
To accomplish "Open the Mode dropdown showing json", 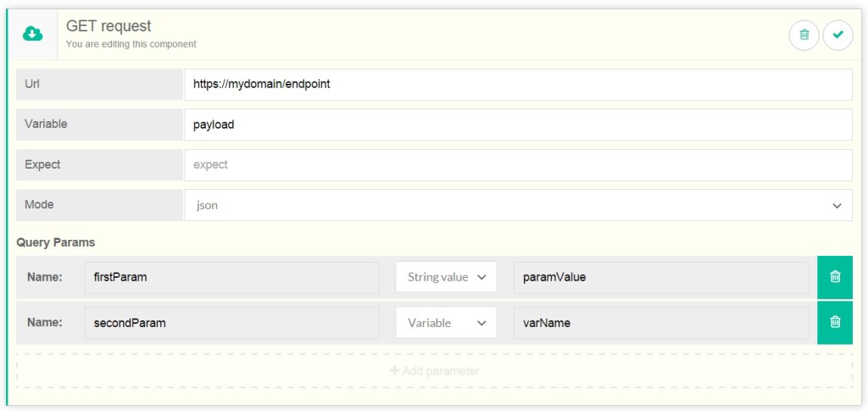I will pyautogui.click(x=518, y=205).
